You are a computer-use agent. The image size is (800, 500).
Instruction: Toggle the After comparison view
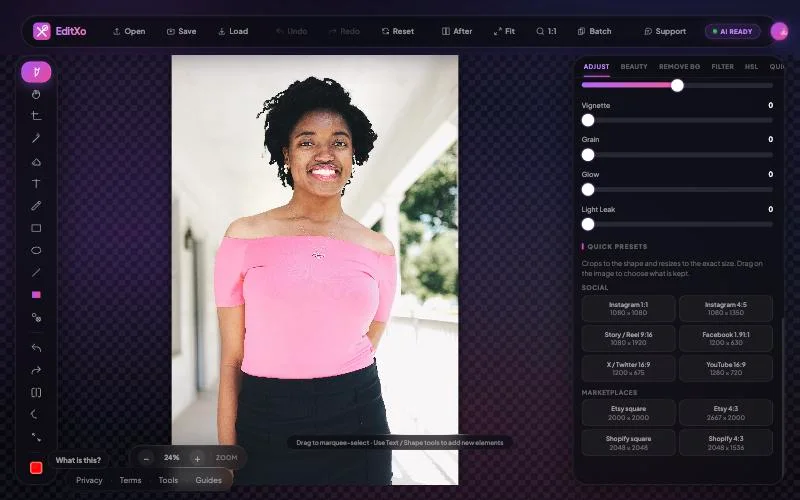457,31
